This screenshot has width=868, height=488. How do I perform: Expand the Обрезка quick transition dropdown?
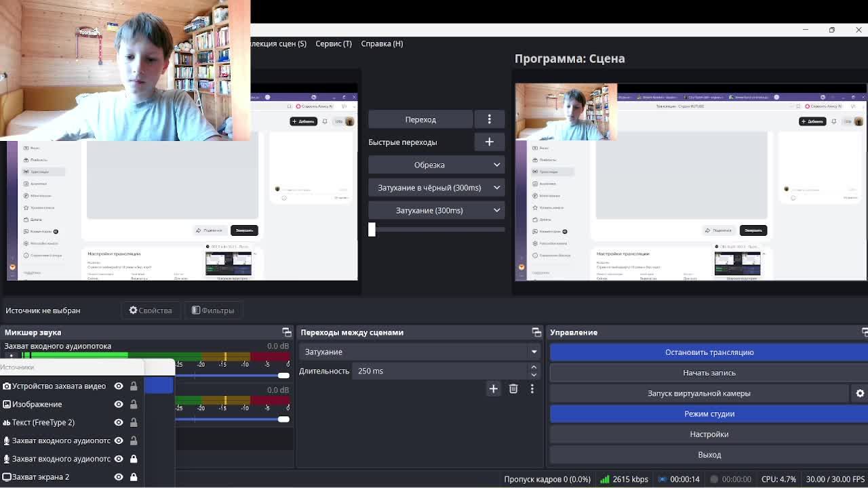tap(437, 165)
